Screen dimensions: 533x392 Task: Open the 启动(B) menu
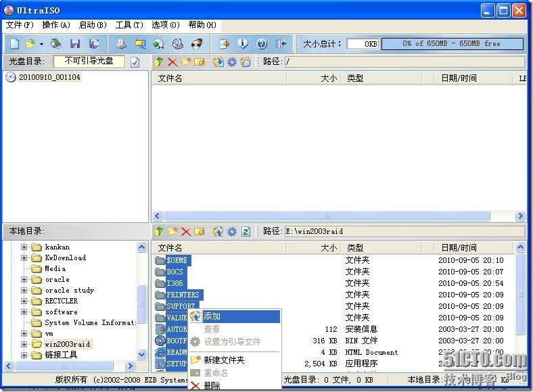click(93, 25)
